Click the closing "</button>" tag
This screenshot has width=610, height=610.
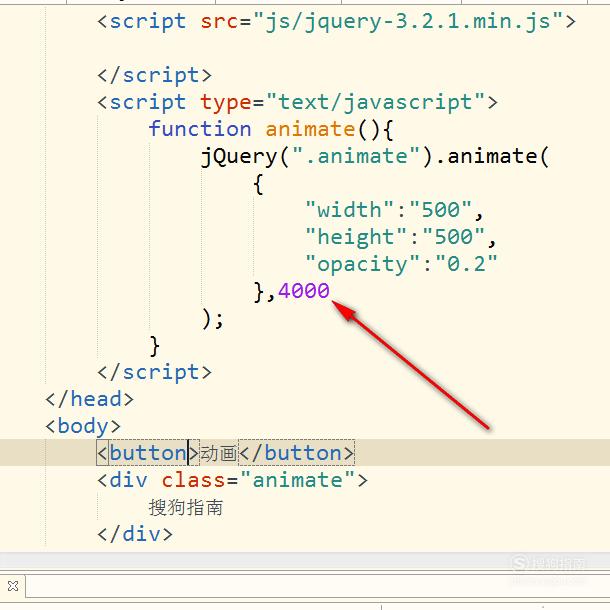(x=296, y=453)
